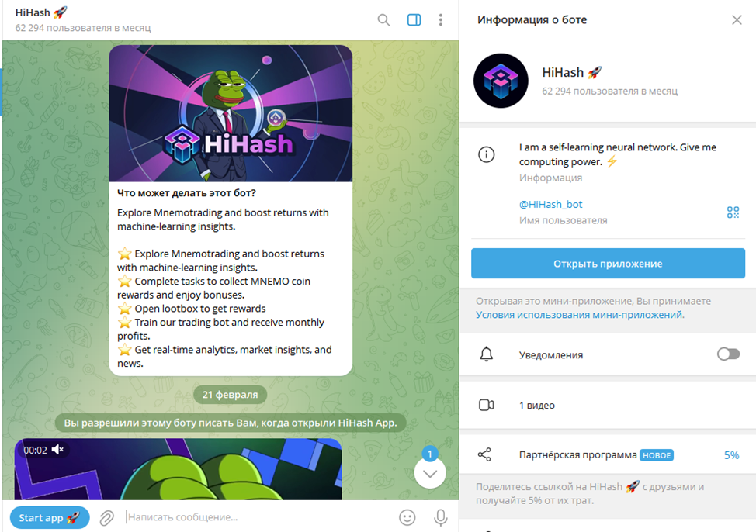Show QR code for @HiHash_bot
This screenshot has width=756, height=532.
click(733, 212)
